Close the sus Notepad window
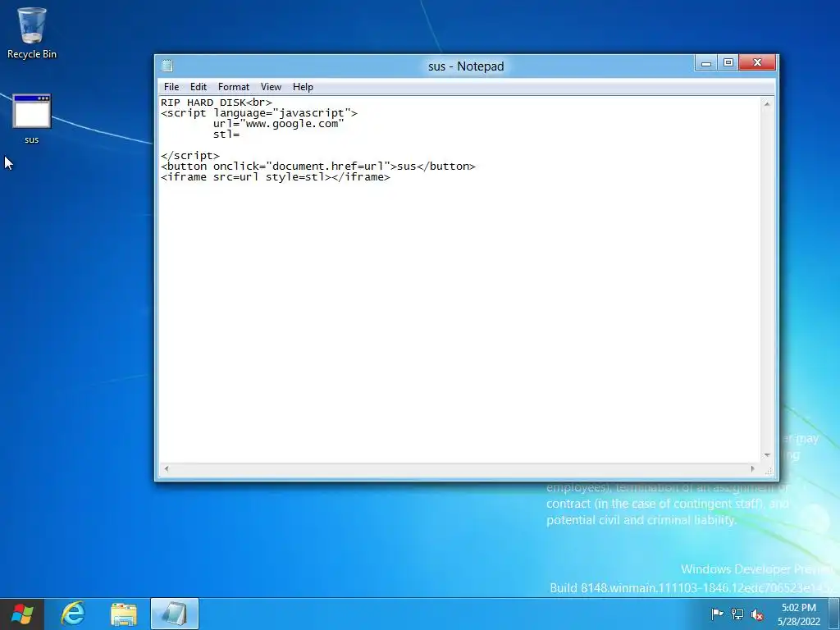The width and height of the screenshot is (840, 630). 757,62
